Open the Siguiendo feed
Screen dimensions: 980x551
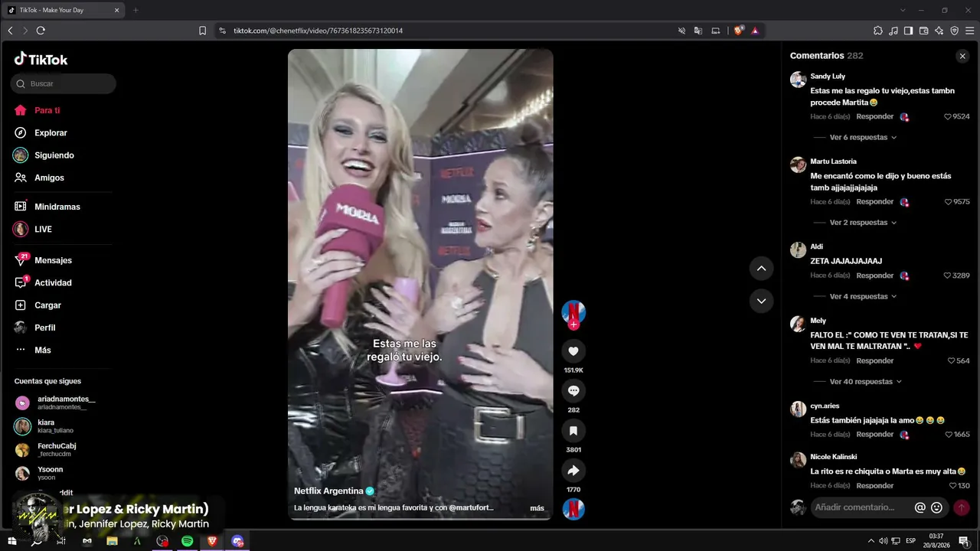click(x=54, y=155)
